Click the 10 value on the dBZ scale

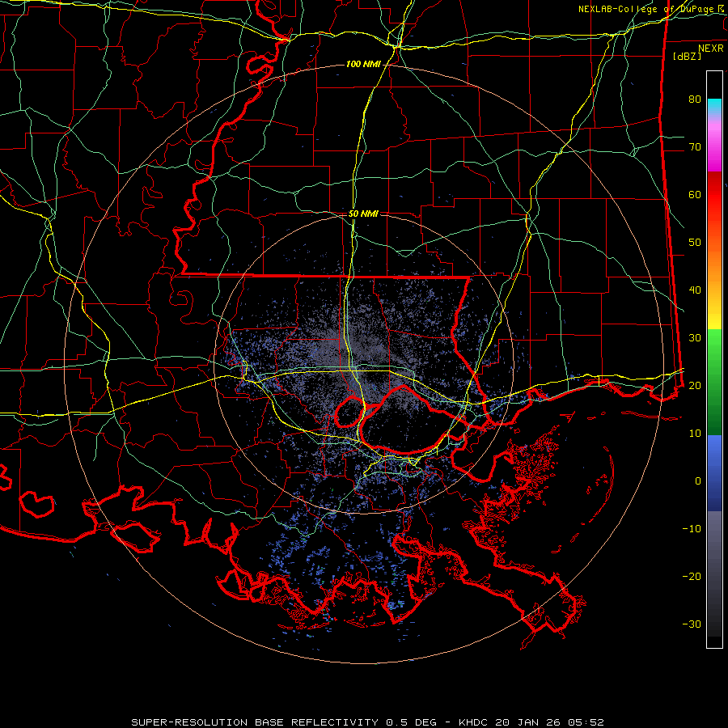point(695,434)
